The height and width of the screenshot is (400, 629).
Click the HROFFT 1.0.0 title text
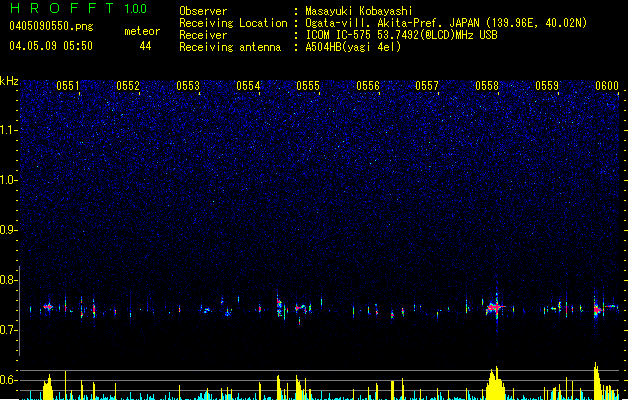coord(78,8)
